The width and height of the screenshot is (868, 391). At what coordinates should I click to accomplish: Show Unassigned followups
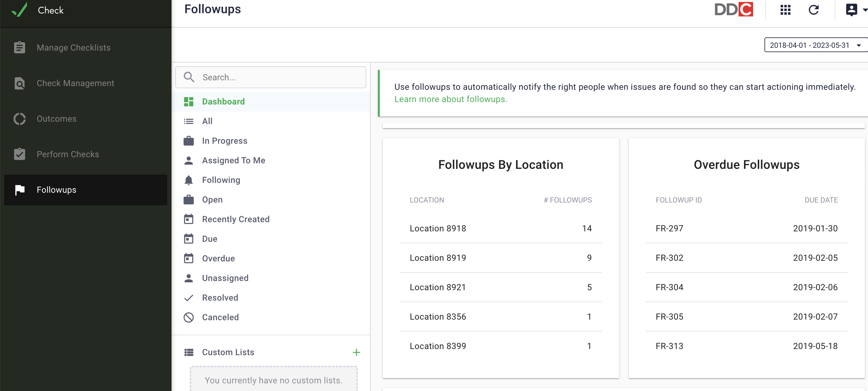click(x=271, y=278)
